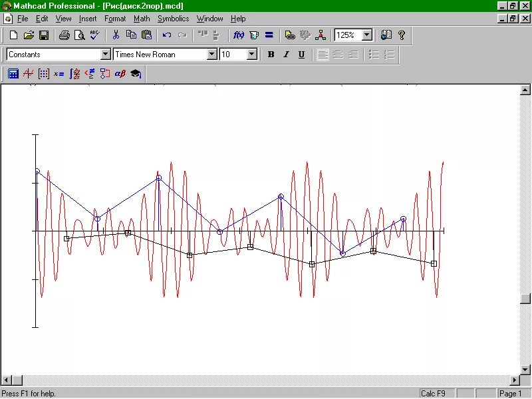The width and height of the screenshot is (532, 399).
Task: Open the Symbolic keyword palette
Action: point(136,74)
